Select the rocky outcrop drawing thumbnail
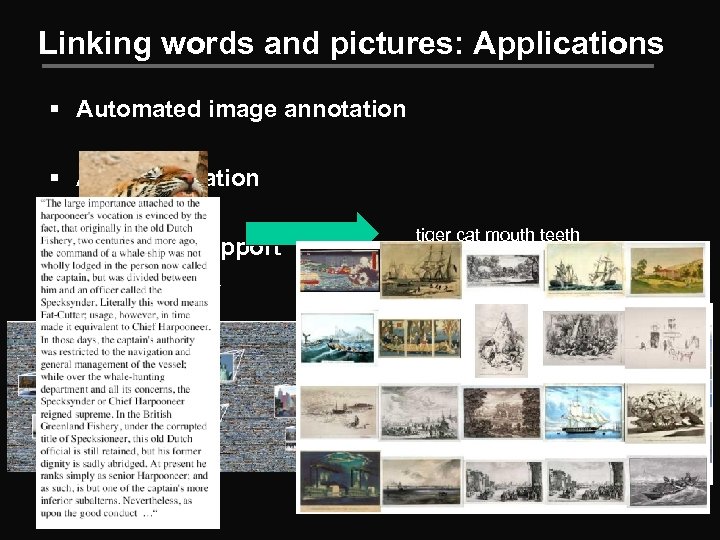 [666, 413]
